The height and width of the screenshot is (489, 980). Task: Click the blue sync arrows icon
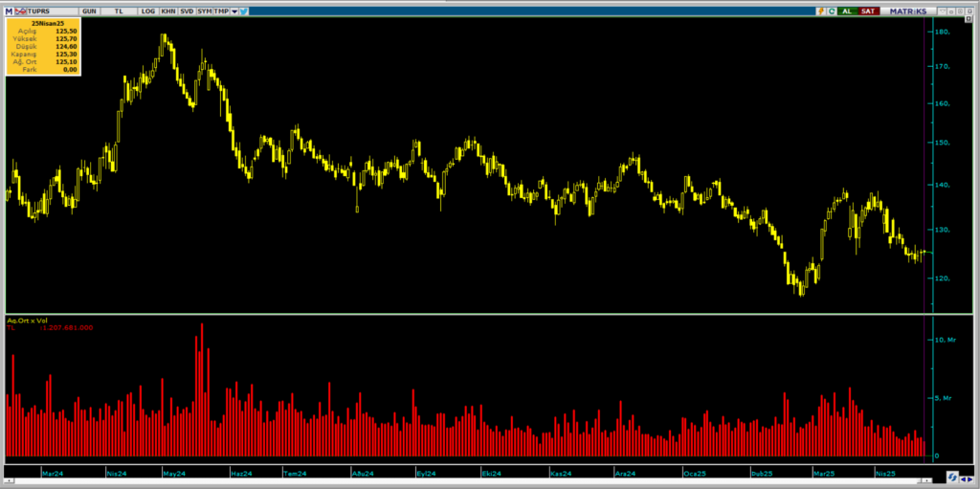[952, 478]
